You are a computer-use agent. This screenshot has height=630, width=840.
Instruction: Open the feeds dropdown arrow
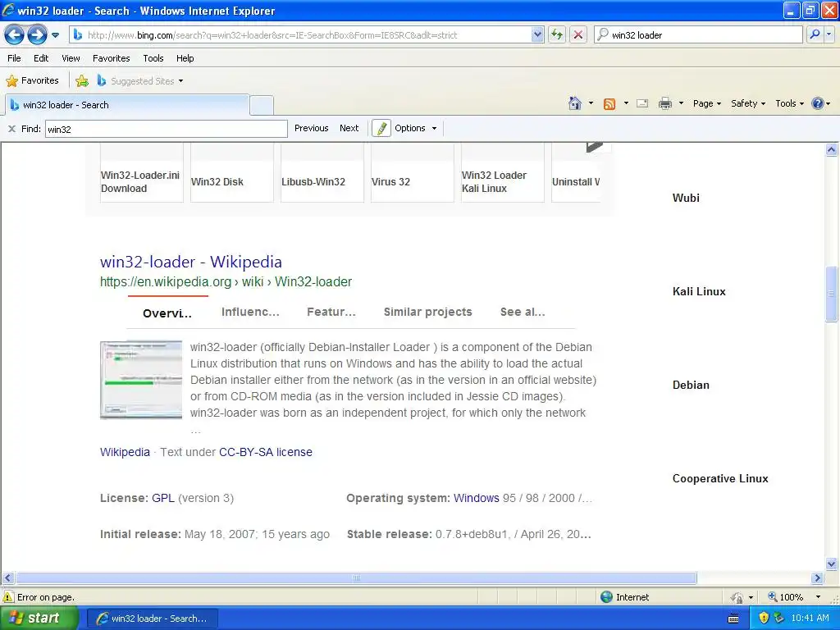(x=626, y=103)
